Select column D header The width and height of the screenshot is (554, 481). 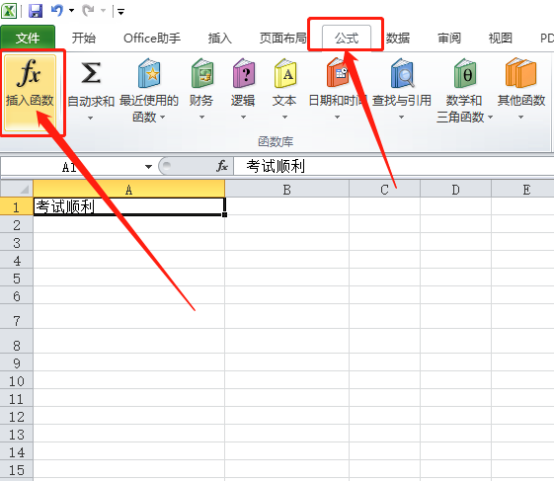pos(456,189)
